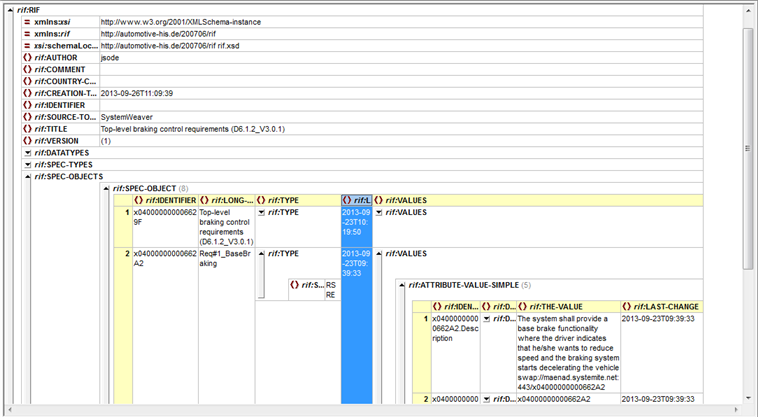This screenshot has height=417, width=758.
Task: Click the rif:IDENTIFIER column header icon in SPEC-OBJECT table
Action: pyautogui.click(x=139, y=200)
